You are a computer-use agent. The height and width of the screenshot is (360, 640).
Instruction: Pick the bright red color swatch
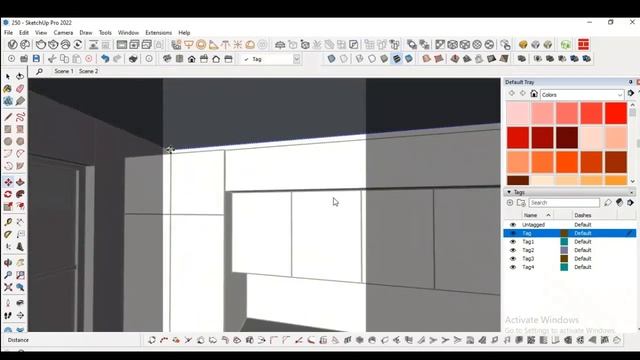coord(616,113)
